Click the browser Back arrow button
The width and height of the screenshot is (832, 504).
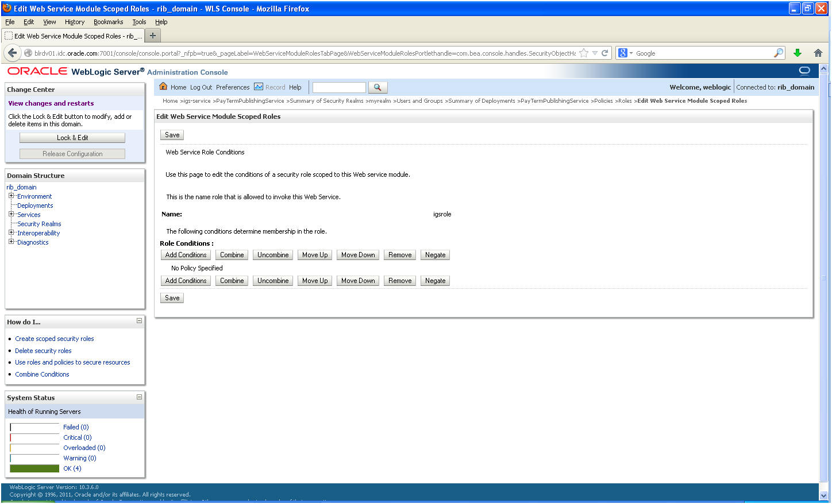pyautogui.click(x=13, y=53)
